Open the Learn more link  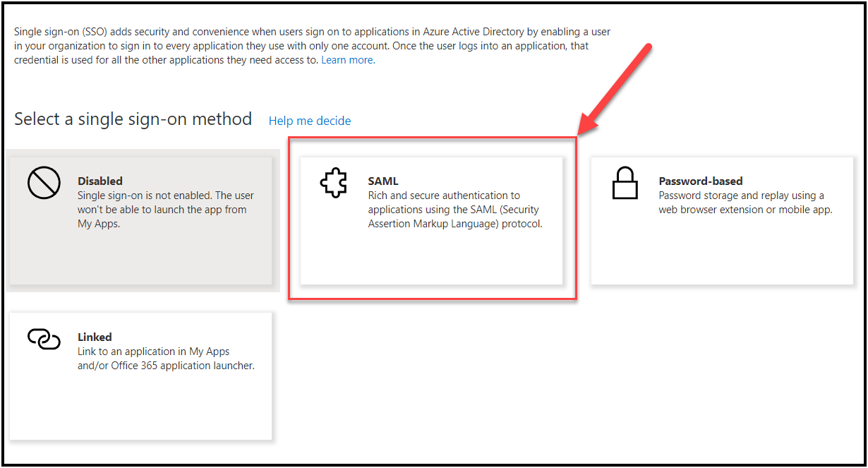(347, 60)
